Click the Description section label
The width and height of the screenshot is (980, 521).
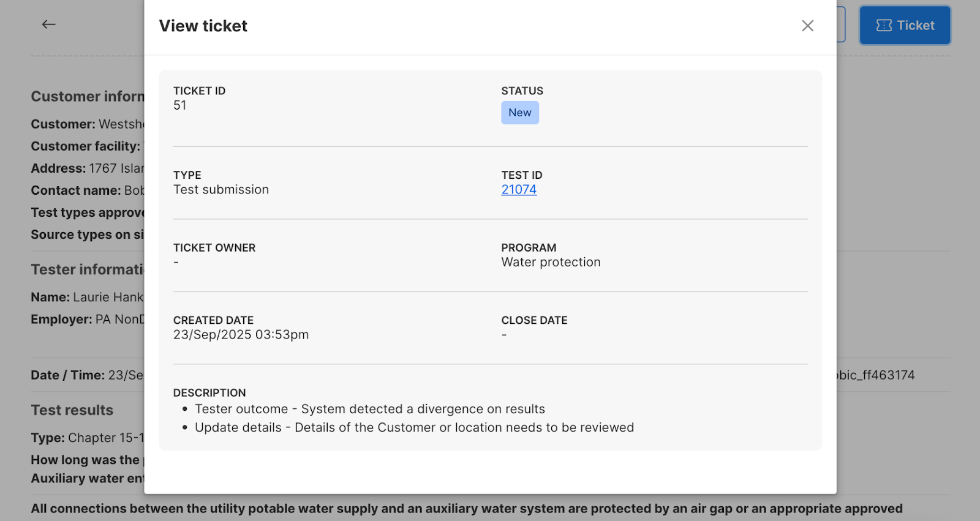tap(209, 393)
